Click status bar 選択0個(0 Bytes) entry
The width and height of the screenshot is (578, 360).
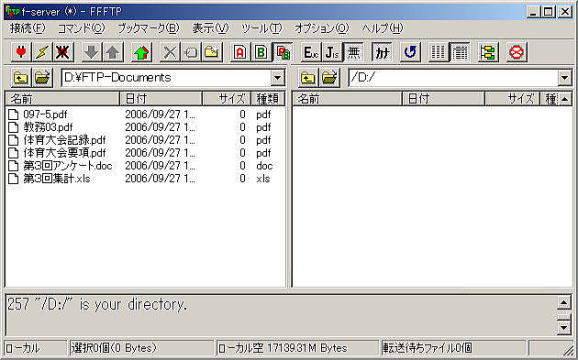point(142,348)
